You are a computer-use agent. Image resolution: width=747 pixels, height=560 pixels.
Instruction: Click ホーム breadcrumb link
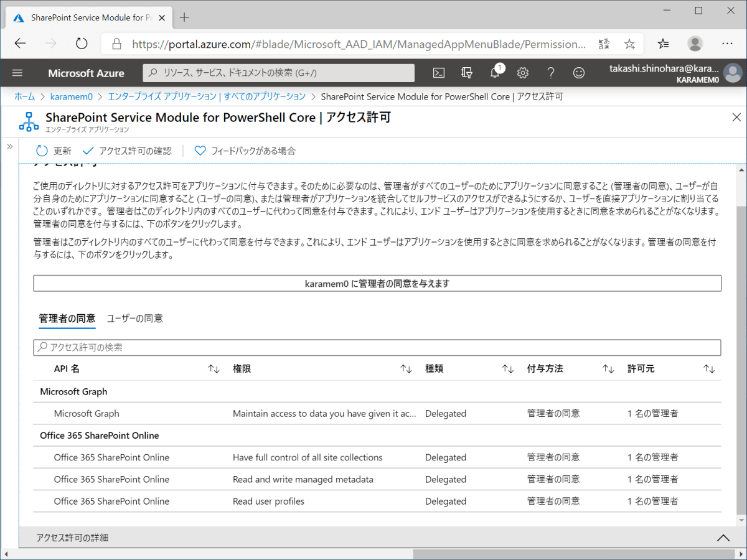25,96
